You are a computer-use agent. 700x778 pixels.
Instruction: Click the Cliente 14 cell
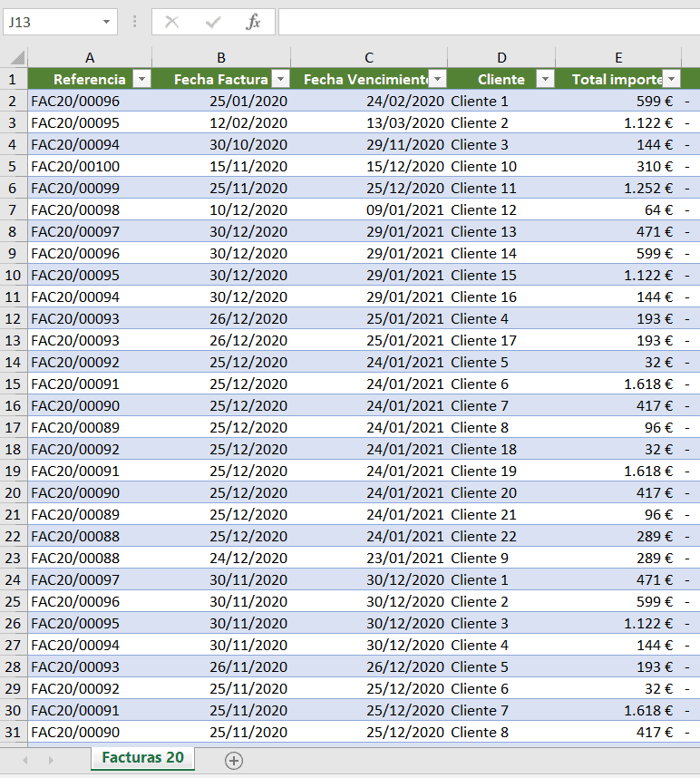501,254
